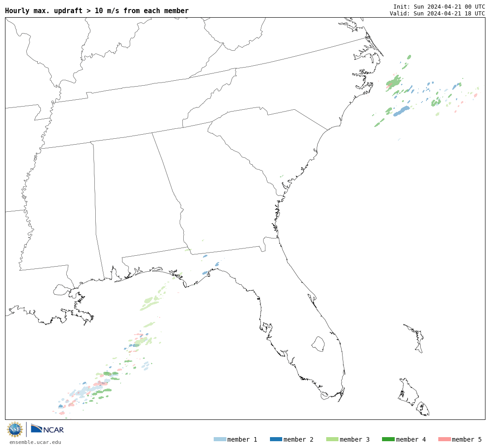Select the "member 4" legend label
The image size is (490, 448).
click(411, 439)
